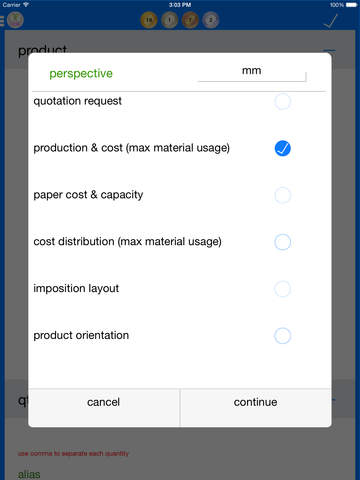Tap the grey coin badge labeled 2

coord(211,20)
